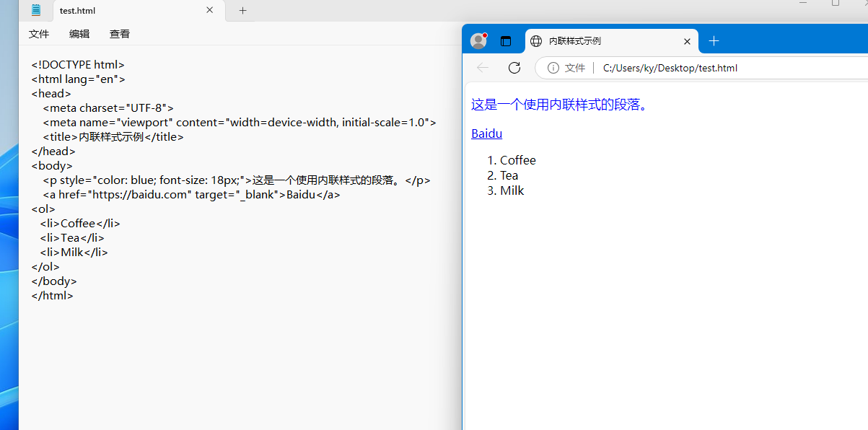Screen dimensions: 868x430
Task: Open the 查看 menu in Notepad
Action: [x=120, y=34]
